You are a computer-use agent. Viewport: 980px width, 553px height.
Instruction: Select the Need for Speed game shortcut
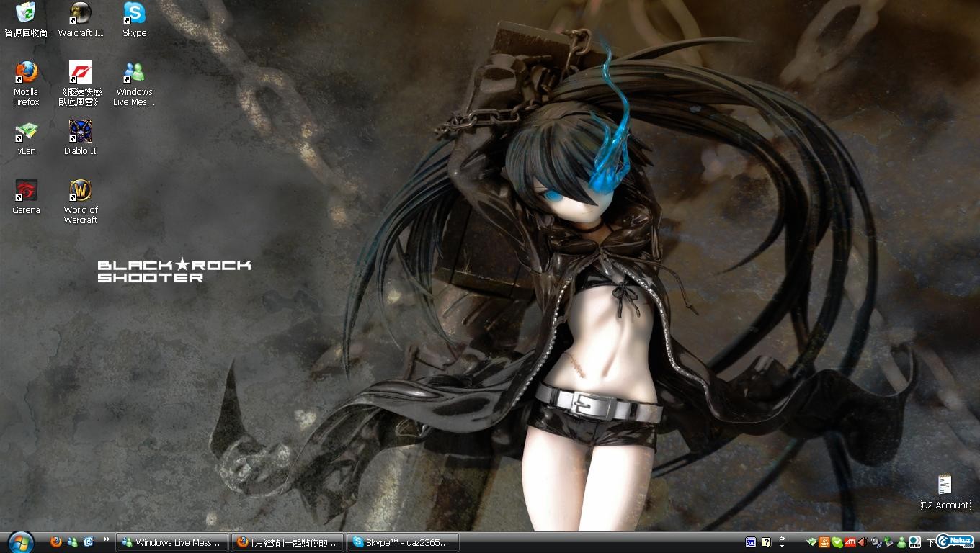80,73
